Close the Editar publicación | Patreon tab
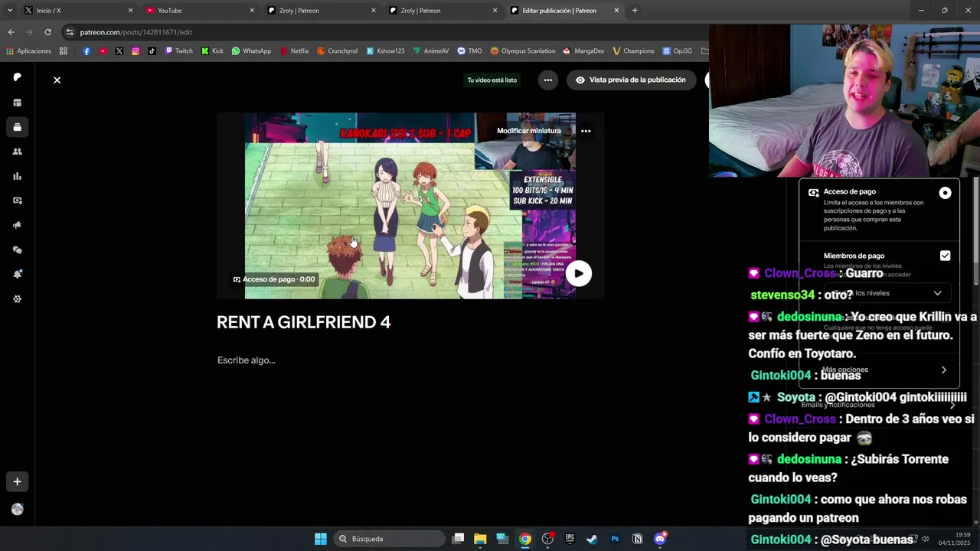The image size is (980, 551). pyautogui.click(x=616, y=11)
